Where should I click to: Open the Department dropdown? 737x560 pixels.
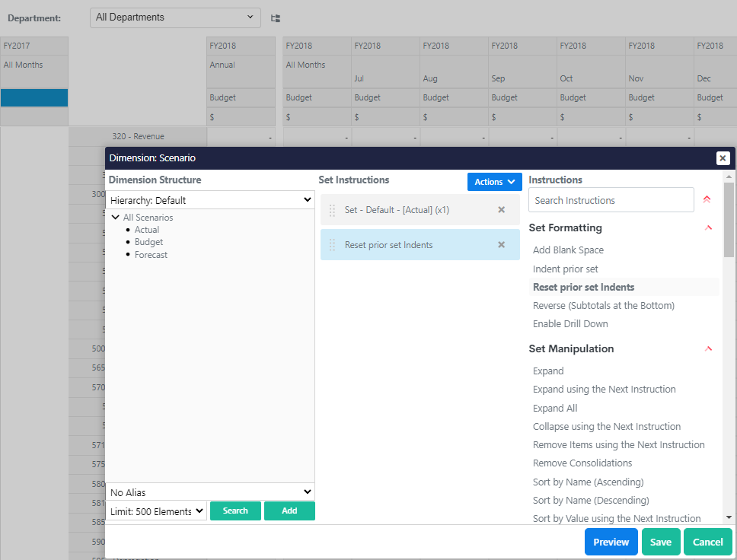175,17
